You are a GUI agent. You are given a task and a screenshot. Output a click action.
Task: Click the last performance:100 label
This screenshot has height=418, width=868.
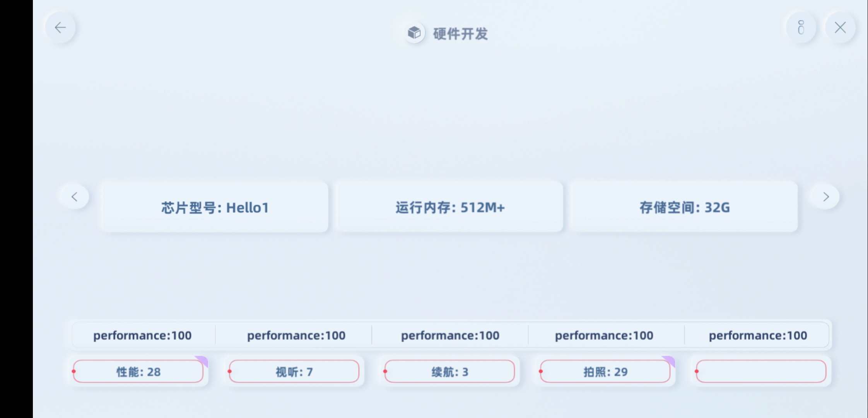(758, 335)
